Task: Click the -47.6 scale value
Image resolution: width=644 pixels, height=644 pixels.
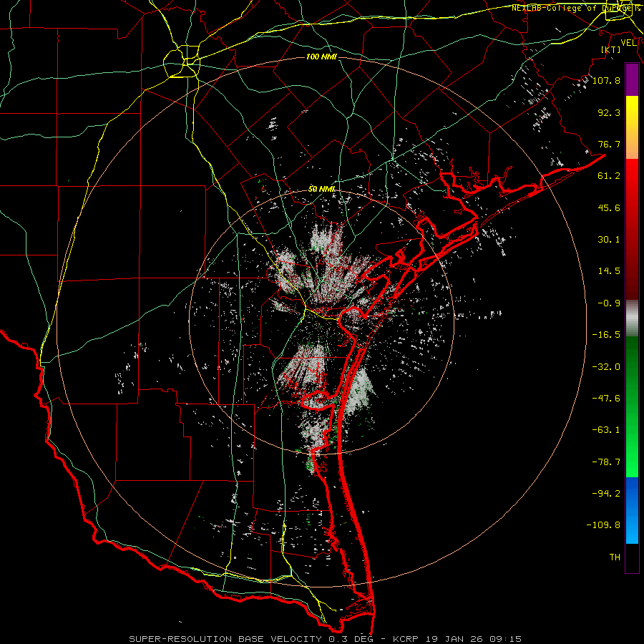Action: click(x=606, y=399)
